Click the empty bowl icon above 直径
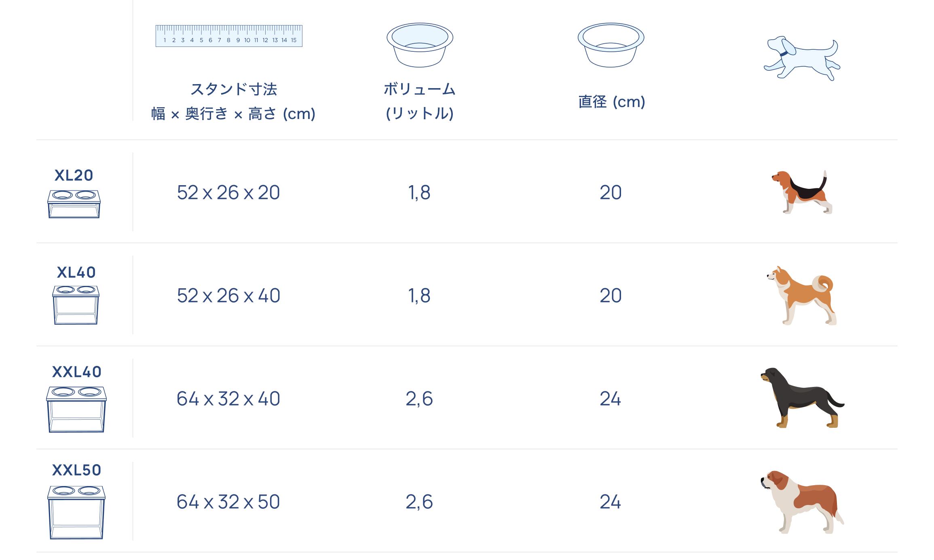934x560 pixels. tap(611, 44)
